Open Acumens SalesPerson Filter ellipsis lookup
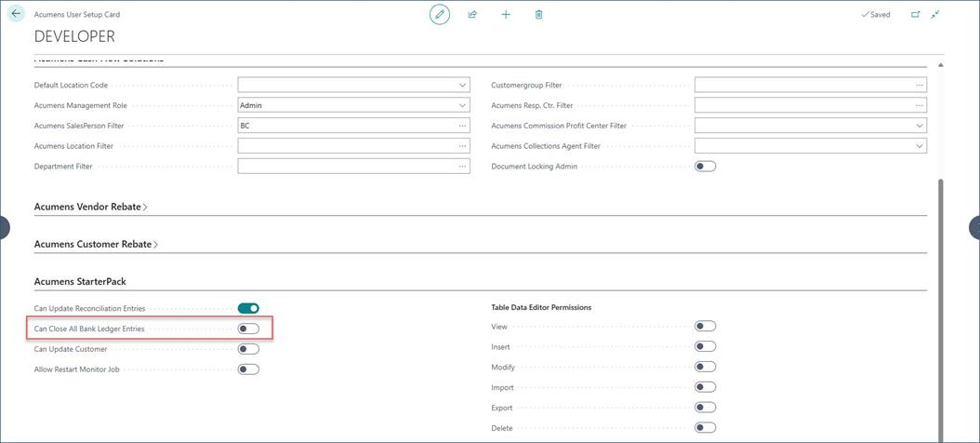The height and width of the screenshot is (443, 980). click(x=462, y=126)
